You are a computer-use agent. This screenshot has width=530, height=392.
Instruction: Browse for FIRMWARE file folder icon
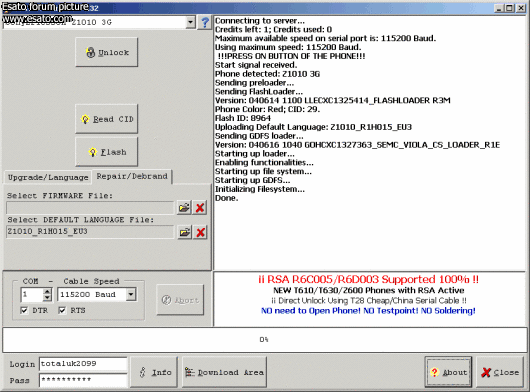[x=184, y=207]
